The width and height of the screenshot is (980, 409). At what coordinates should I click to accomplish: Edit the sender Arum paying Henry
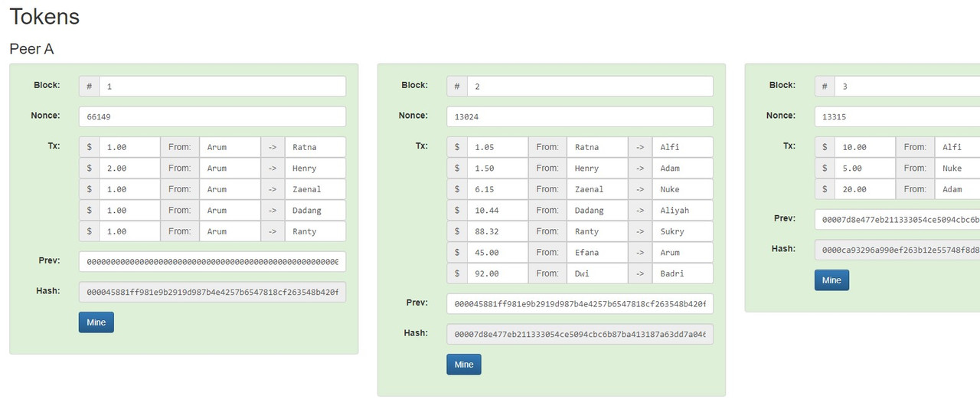230,168
